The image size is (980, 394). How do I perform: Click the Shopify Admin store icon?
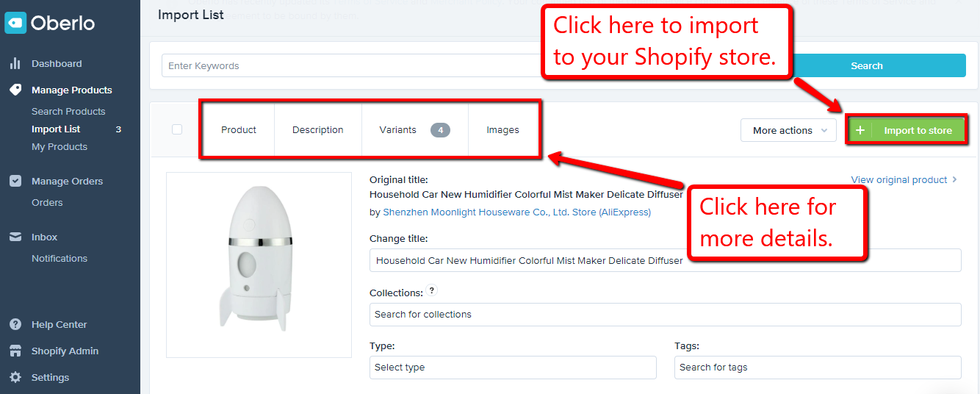pos(15,351)
